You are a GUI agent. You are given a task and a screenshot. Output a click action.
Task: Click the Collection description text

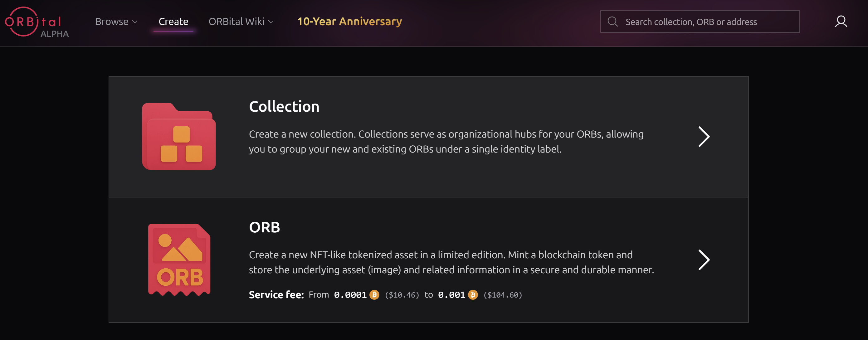coord(446,142)
